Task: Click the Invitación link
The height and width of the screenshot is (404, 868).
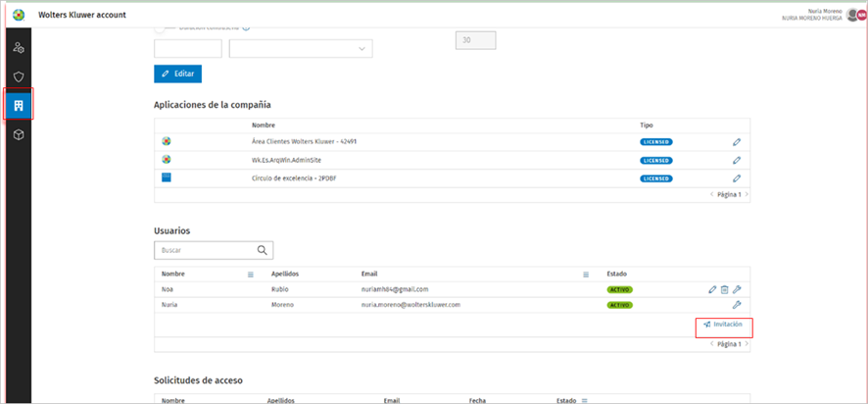Action: point(723,325)
